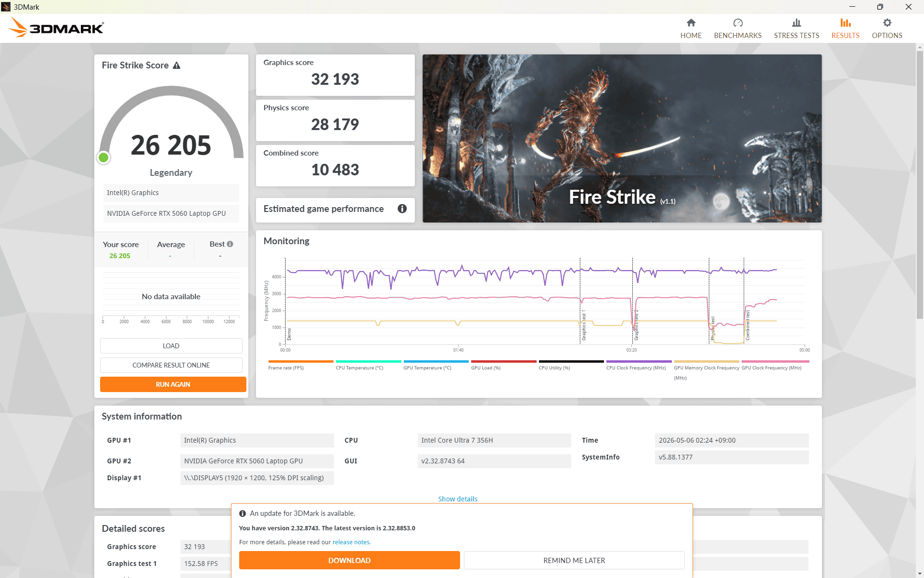Click the Stress Tests chart icon
The width and height of the screenshot is (924, 578).
(796, 23)
